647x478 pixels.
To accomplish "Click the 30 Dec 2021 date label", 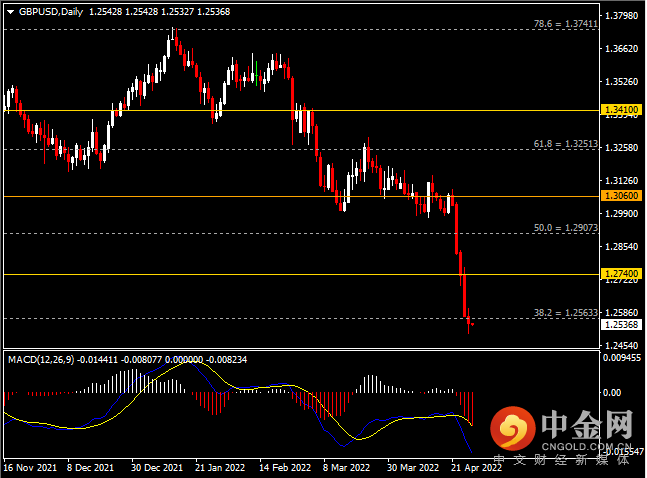I will 156,468.
